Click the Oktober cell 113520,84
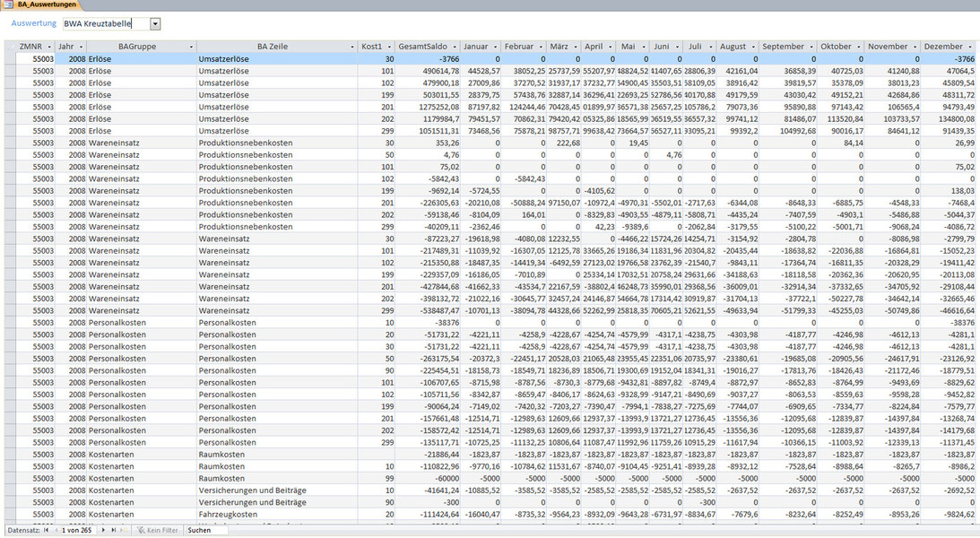Viewport: 980px width, 538px height. click(841, 118)
